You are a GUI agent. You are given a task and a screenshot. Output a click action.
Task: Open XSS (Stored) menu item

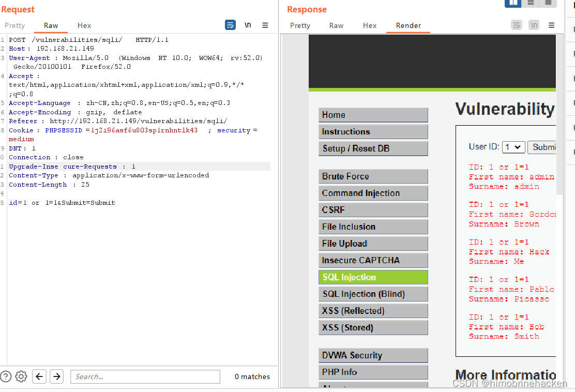(x=373, y=327)
